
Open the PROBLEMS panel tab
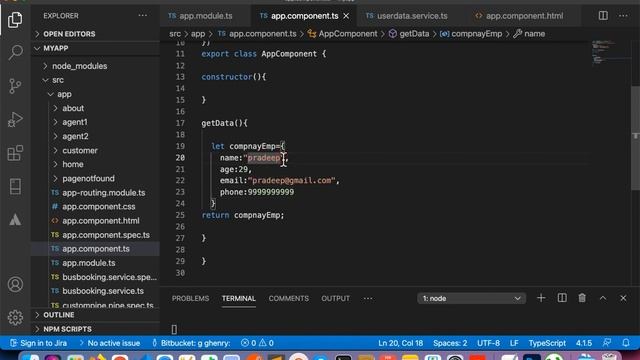click(190, 298)
